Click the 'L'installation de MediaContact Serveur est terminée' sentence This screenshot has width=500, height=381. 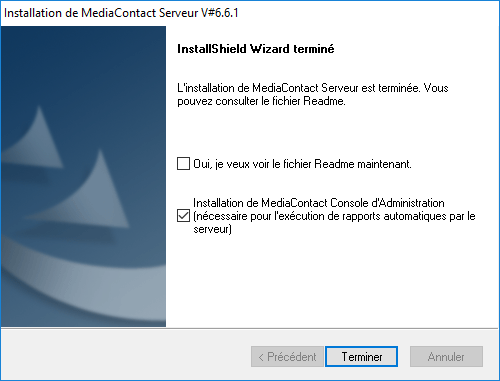tap(299, 88)
